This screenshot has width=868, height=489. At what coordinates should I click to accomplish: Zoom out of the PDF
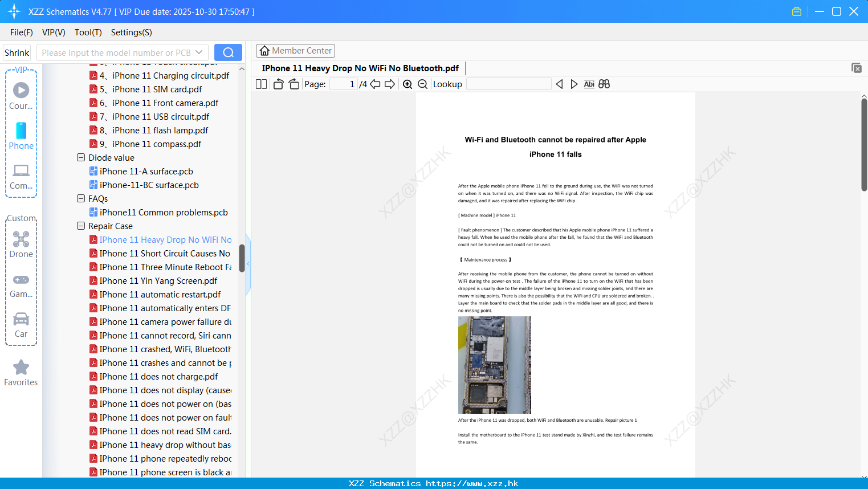pos(422,84)
